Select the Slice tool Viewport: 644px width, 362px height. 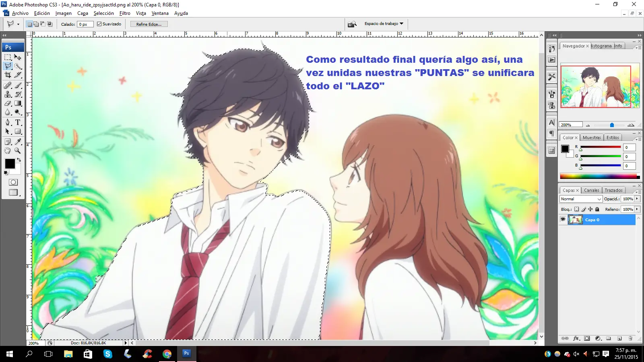point(18,75)
